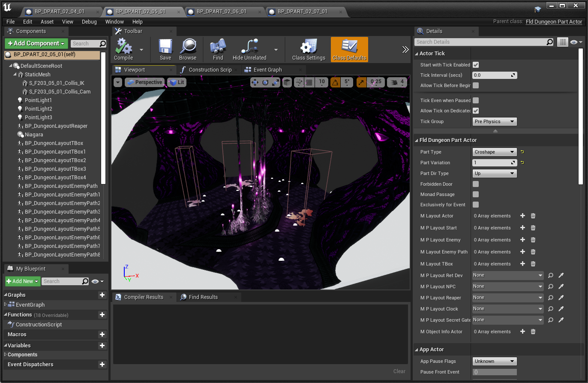This screenshot has width=588, height=383.
Task: Open Part Dir Type dropdown
Action: 495,173
